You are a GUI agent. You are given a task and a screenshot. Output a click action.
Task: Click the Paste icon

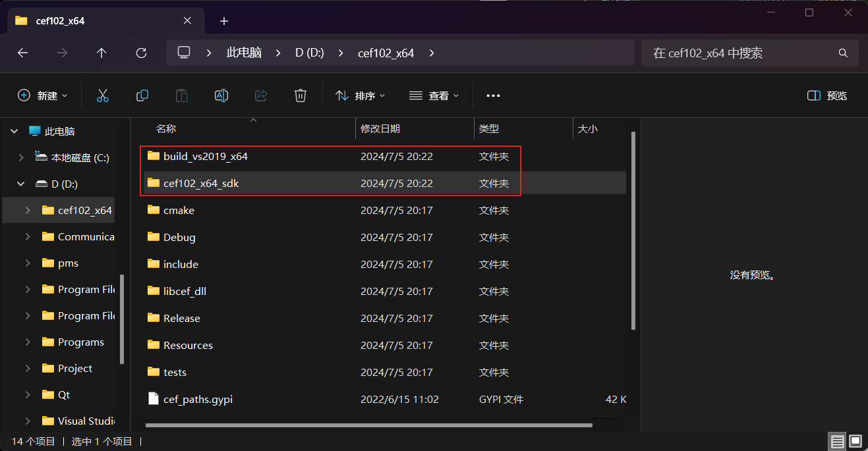point(182,95)
